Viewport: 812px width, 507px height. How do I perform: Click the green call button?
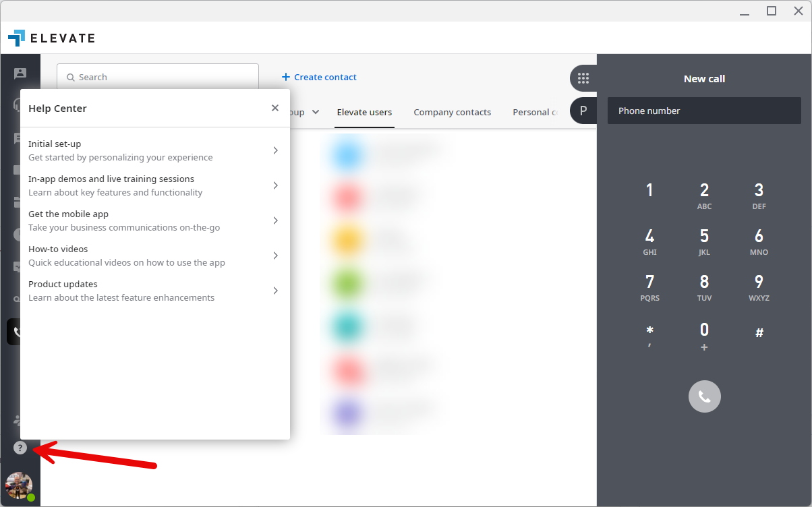point(705,396)
